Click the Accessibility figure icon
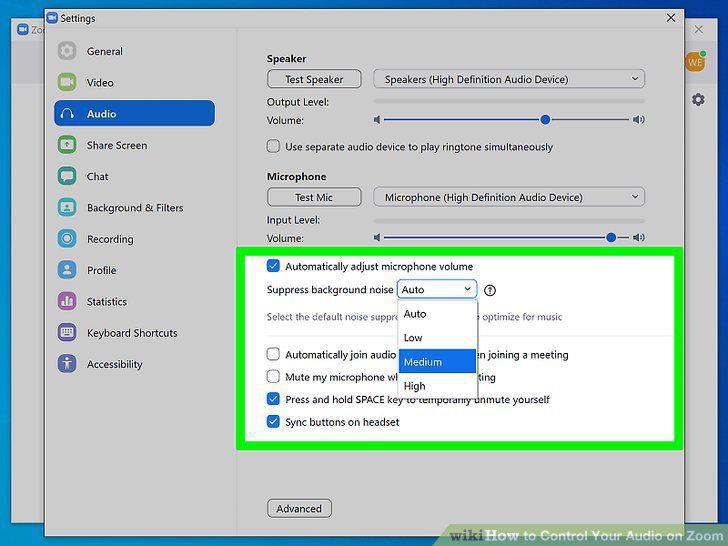Viewport: 728px width, 546px height. coord(67,364)
